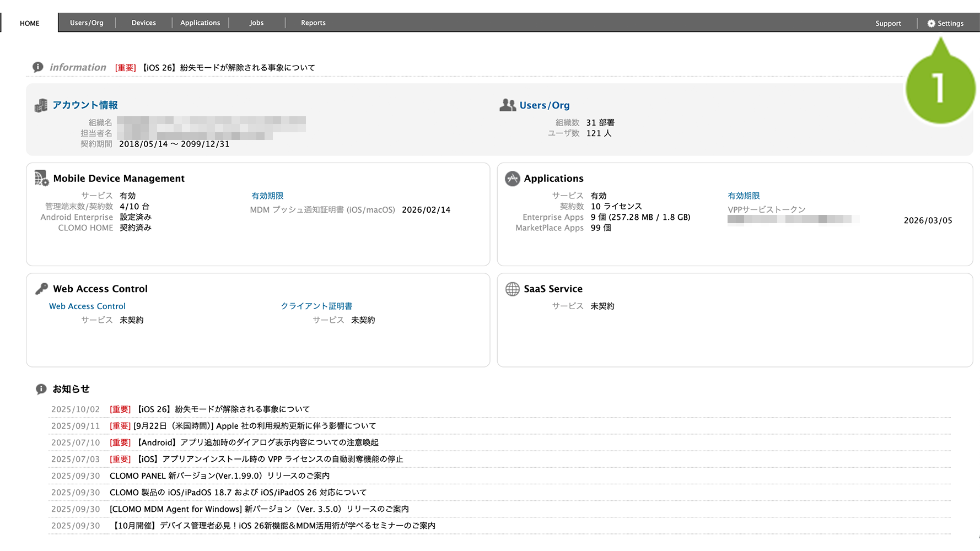
Task: Click the green number 1 marker
Action: coord(940,88)
